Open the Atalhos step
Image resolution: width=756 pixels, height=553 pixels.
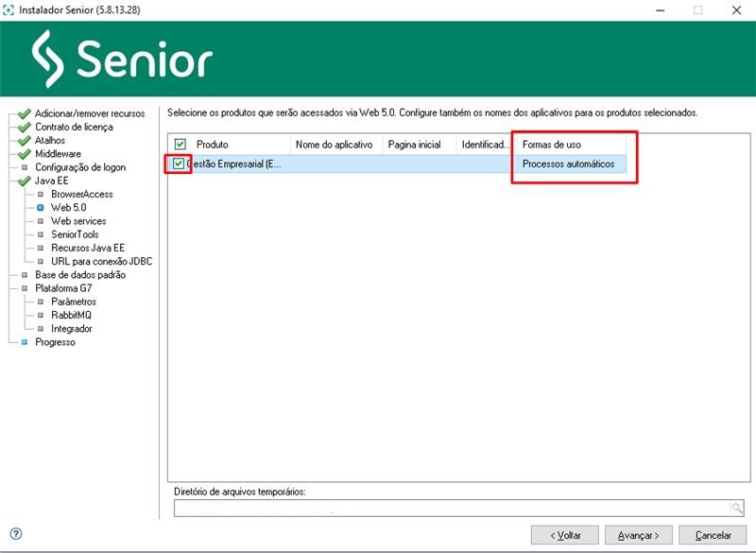[50, 141]
